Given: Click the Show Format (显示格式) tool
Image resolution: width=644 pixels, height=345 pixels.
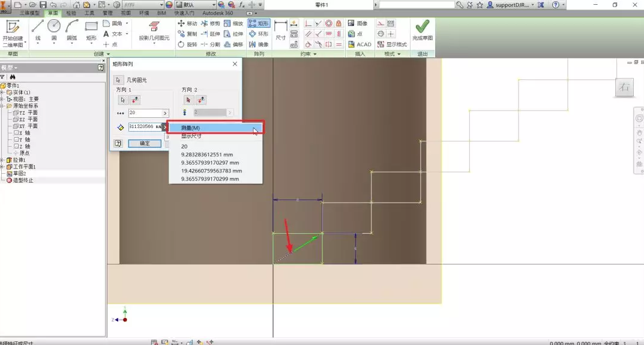Looking at the screenshot, I should click(393, 44).
